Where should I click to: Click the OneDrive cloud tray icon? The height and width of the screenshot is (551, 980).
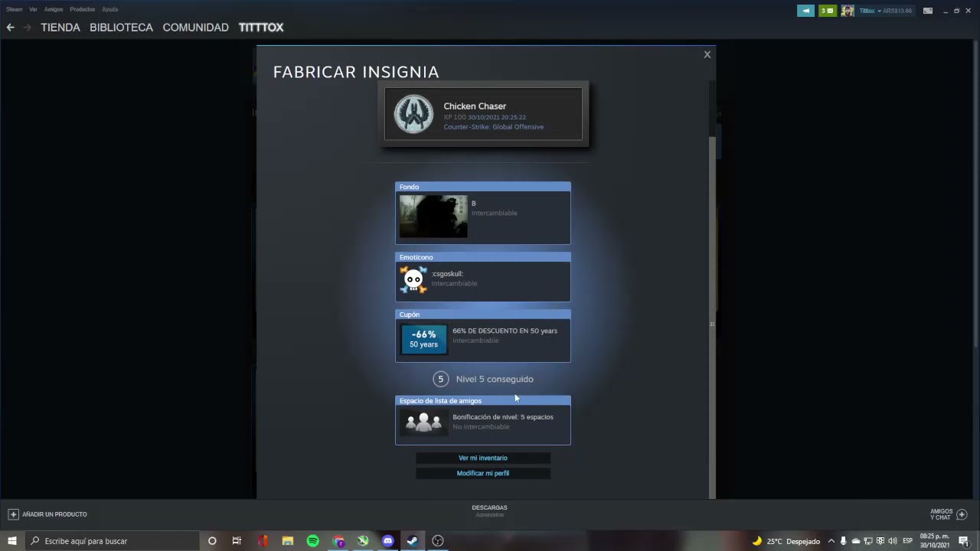[856, 541]
